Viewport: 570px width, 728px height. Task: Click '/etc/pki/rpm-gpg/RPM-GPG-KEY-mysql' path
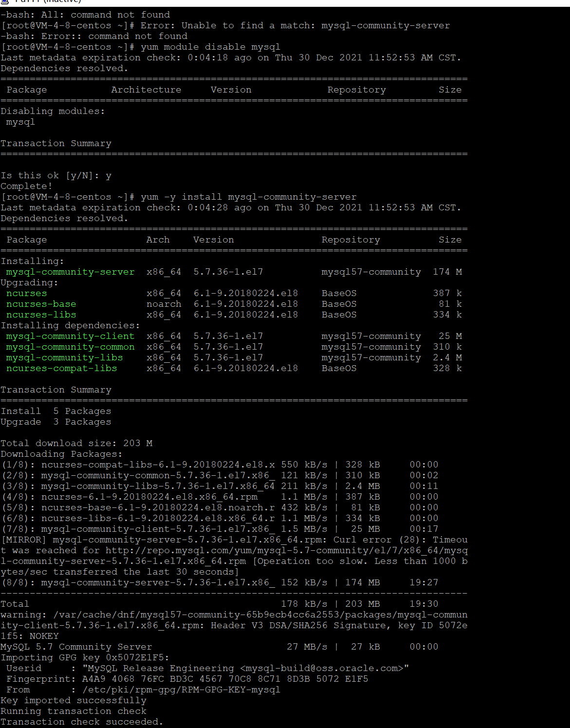tap(181, 690)
